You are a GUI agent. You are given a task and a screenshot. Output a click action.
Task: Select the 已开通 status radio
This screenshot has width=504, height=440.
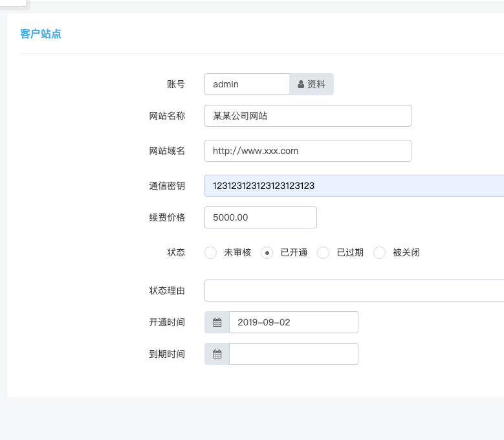coord(267,252)
